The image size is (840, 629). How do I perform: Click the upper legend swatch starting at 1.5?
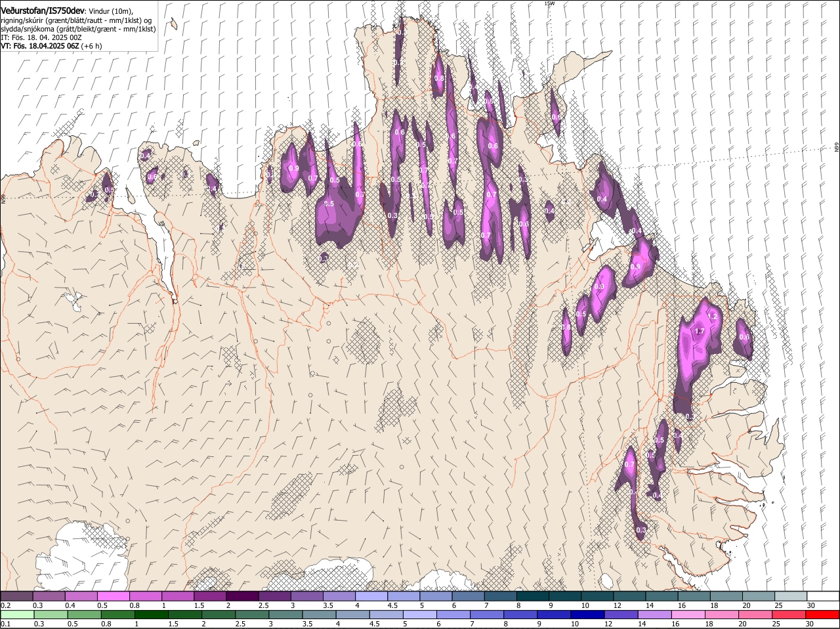click(x=210, y=596)
